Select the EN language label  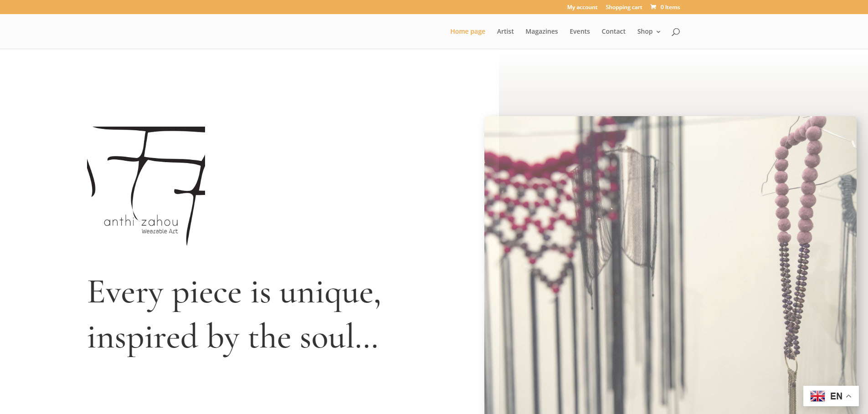pyautogui.click(x=836, y=396)
